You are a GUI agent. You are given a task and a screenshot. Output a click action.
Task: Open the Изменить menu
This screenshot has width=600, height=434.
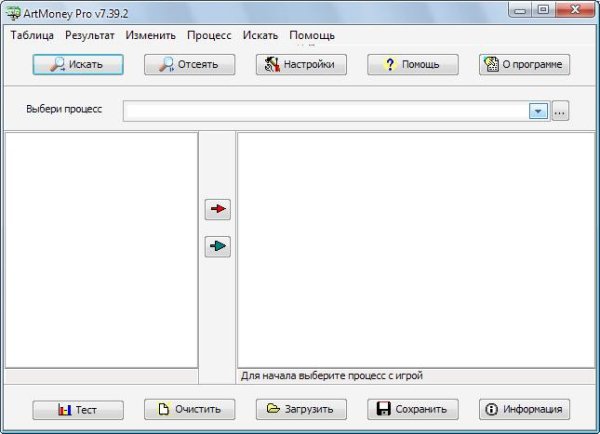pos(150,35)
